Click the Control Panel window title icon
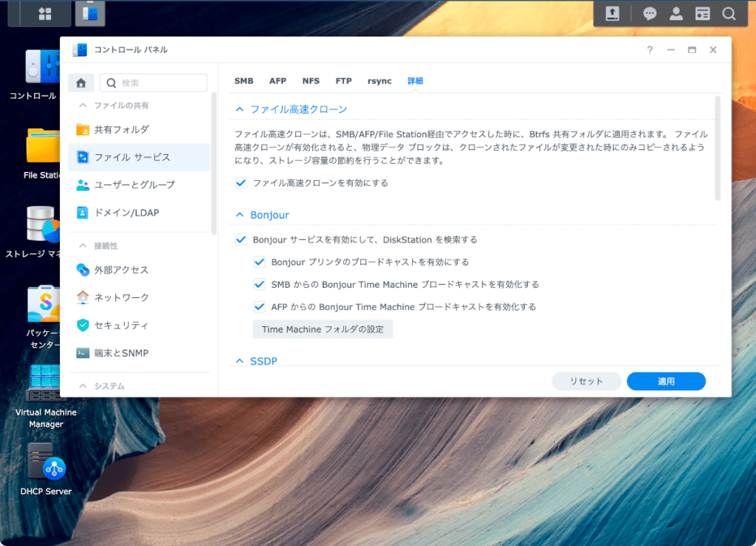This screenshot has height=546, width=756. (80, 49)
